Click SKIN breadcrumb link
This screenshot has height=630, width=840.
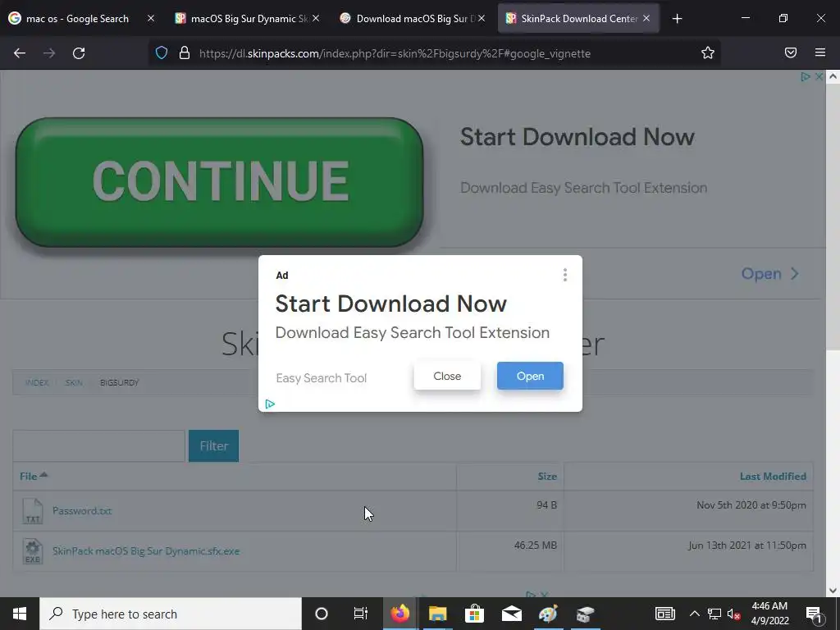tap(74, 382)
